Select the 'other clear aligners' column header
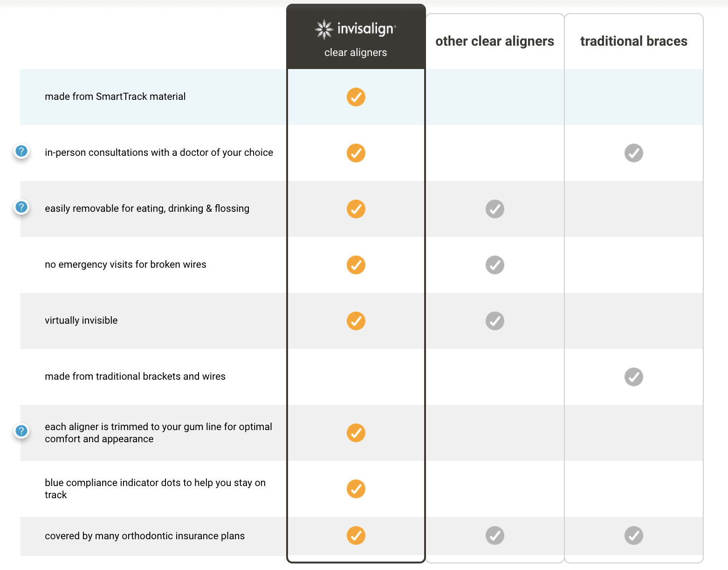The image size is (728, 570). (495, 41)
